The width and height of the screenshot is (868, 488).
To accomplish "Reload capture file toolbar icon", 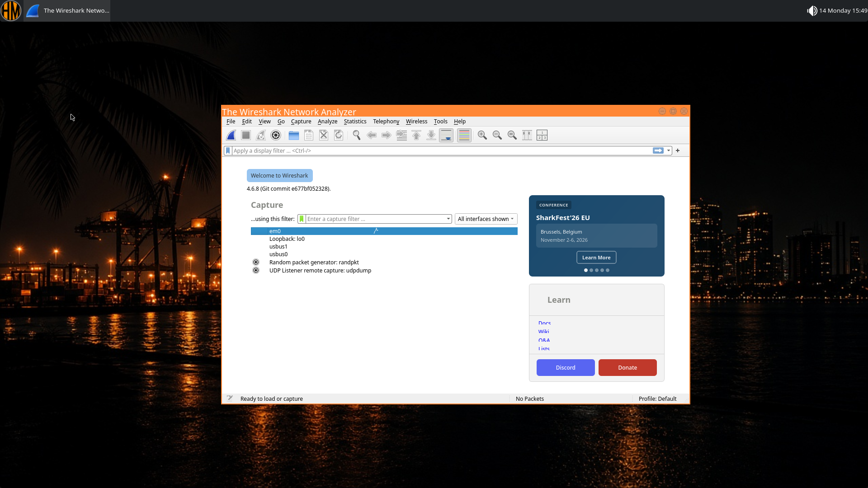I will click(339, 135).
